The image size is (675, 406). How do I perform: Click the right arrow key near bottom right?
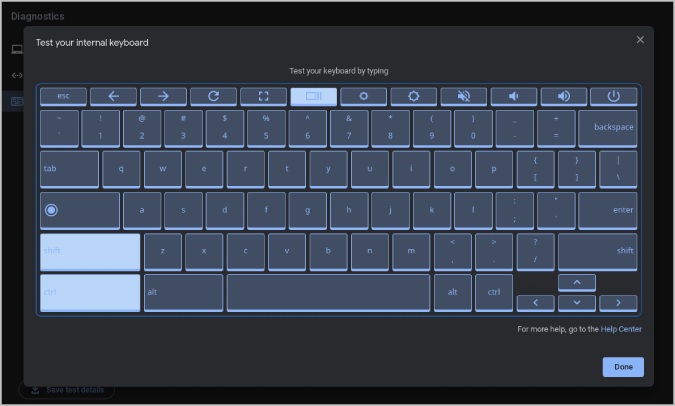click(x=618, y=303)
